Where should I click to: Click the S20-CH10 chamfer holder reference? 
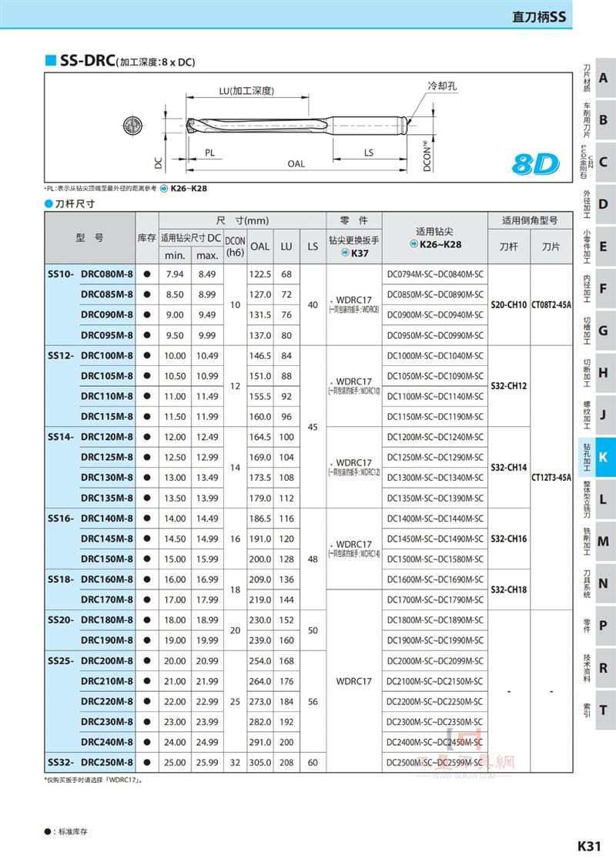click(509, 304)
